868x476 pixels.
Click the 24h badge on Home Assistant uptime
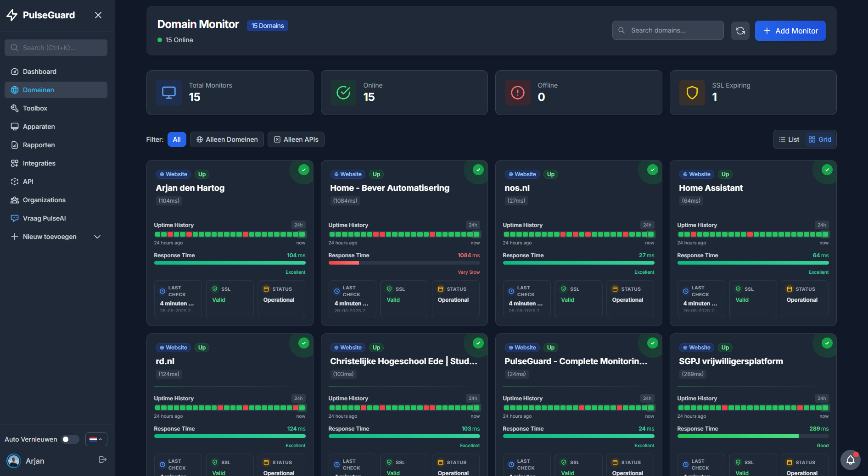(822, 225)
